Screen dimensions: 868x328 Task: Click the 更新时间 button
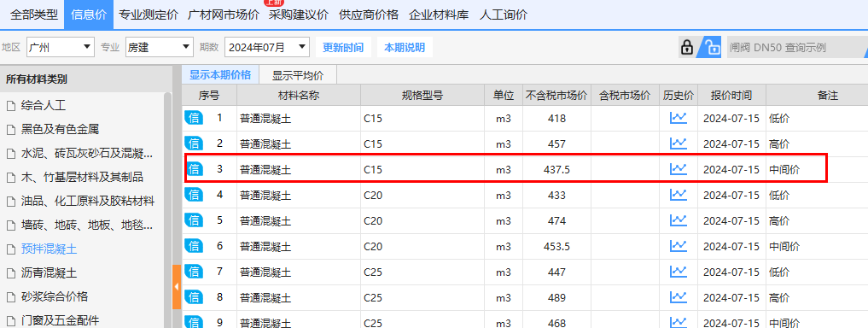(x=343, y=48)
